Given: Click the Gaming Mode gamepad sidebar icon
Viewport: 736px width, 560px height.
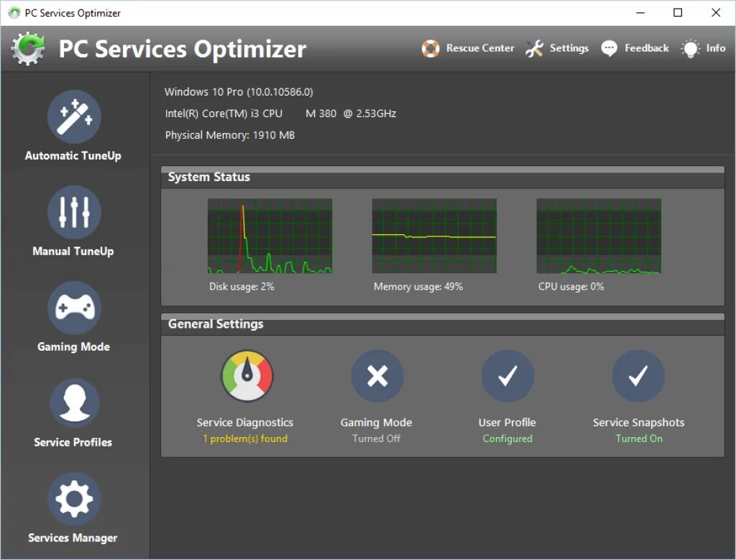Looking at the screenshot, I should pyautogui.click(x=74, y=308).
